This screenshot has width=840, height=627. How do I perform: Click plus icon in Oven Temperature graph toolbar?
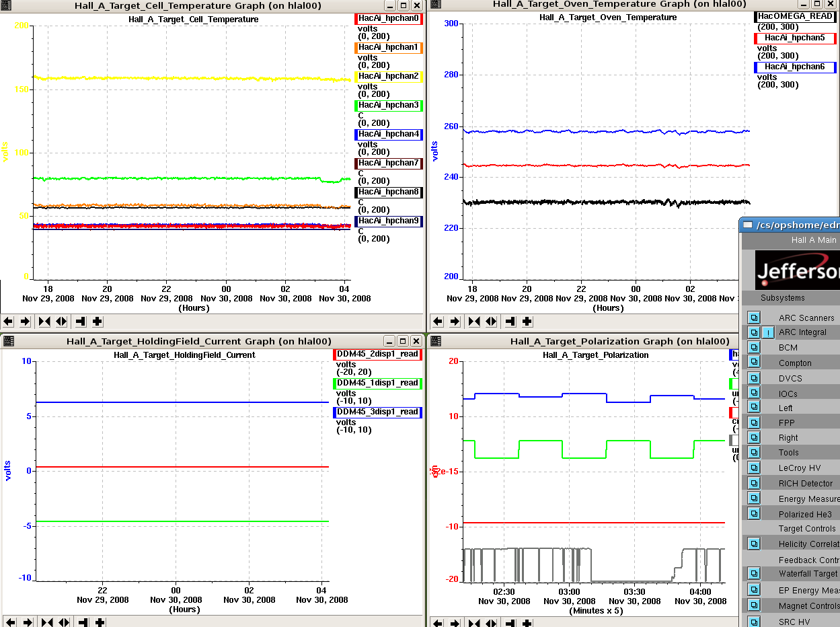click(x=527, y=322)
